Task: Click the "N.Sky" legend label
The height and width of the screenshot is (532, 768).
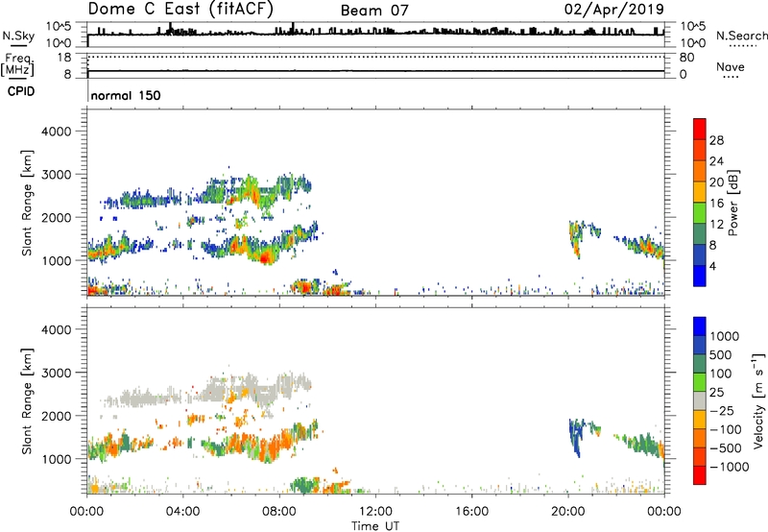Action: point(18,36)
